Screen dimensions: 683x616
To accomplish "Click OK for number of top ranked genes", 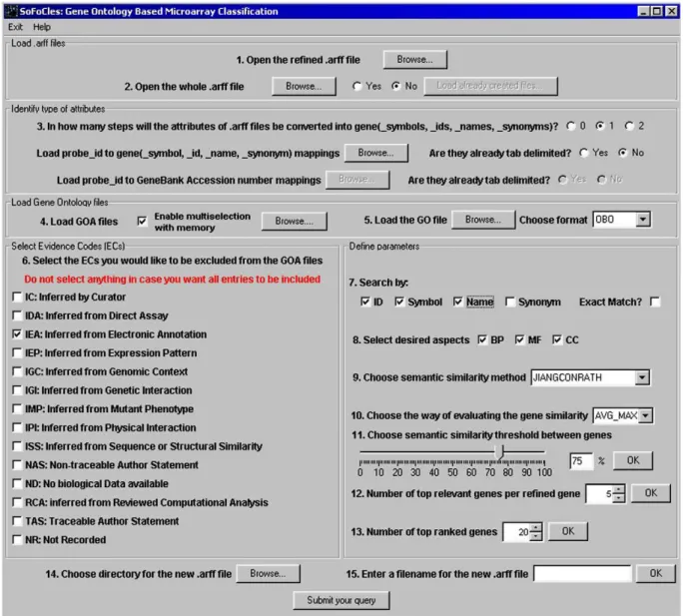I will point(568,531).
